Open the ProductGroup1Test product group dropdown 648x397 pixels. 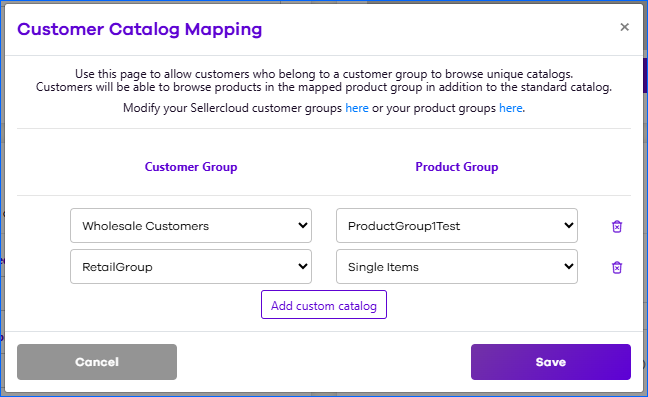(x=457, y=226)
